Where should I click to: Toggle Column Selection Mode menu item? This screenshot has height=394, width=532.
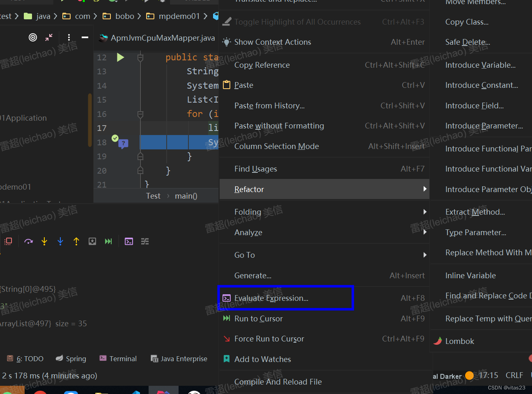[x=324, y=146]
